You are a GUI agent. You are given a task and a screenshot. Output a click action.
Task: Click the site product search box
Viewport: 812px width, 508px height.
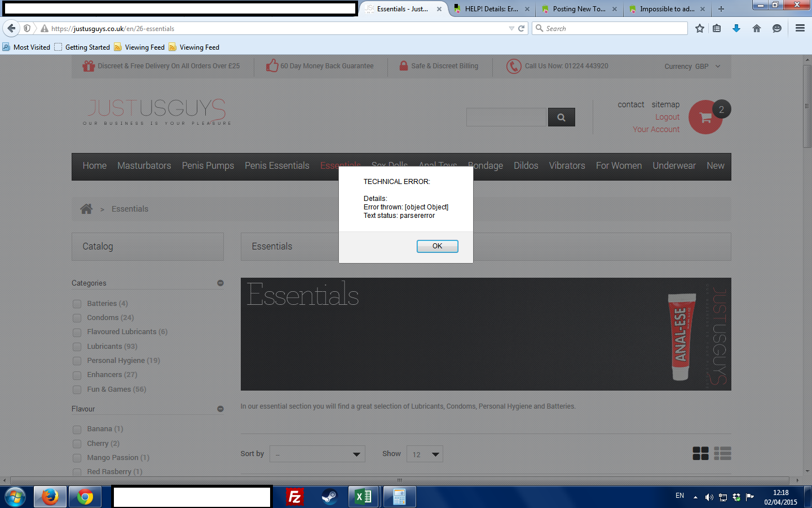pyautogui.click(x=506, y=117)
